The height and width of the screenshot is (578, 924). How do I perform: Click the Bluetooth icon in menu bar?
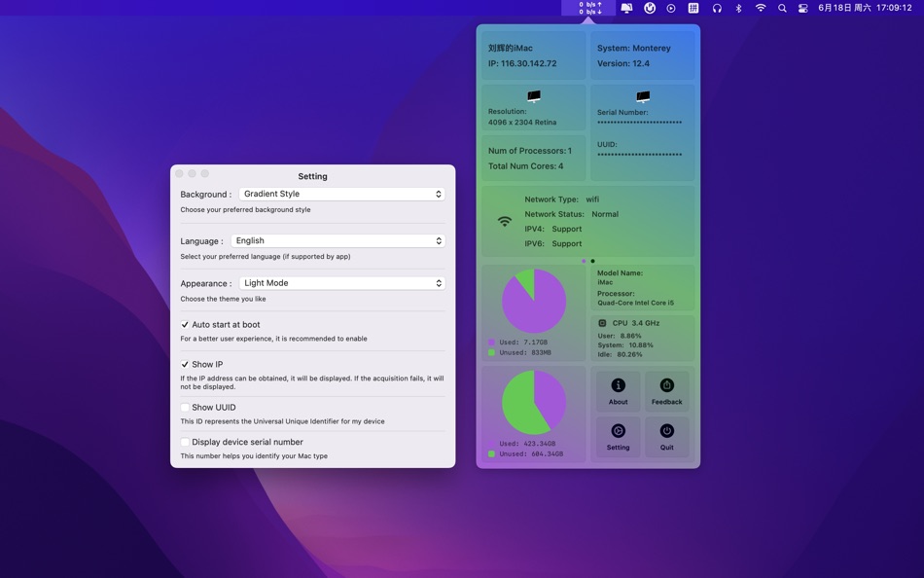pyautogui.click(x=738, y=8)
